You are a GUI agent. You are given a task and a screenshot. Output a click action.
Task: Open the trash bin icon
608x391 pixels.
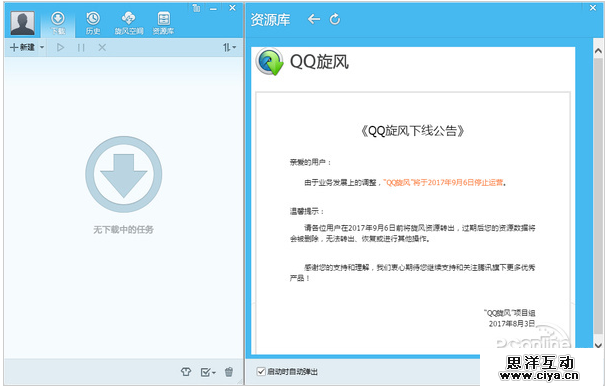(229, 372)
